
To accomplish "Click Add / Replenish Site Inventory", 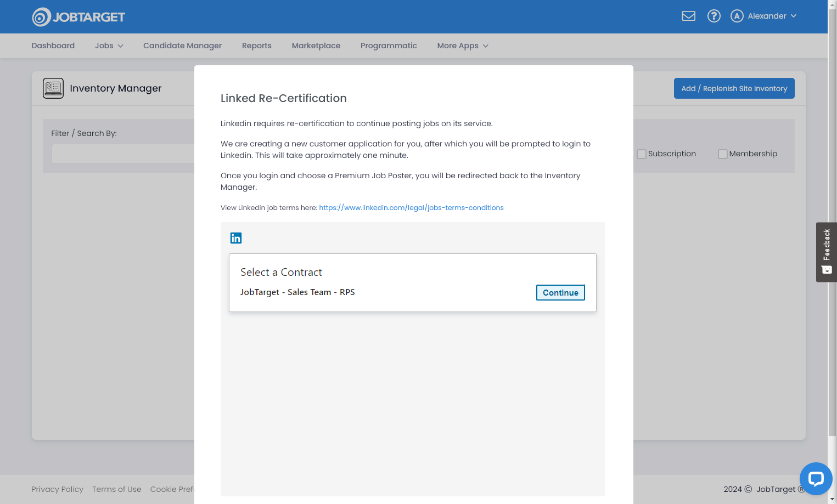I will pyautogui.click(x=734, y=88).
